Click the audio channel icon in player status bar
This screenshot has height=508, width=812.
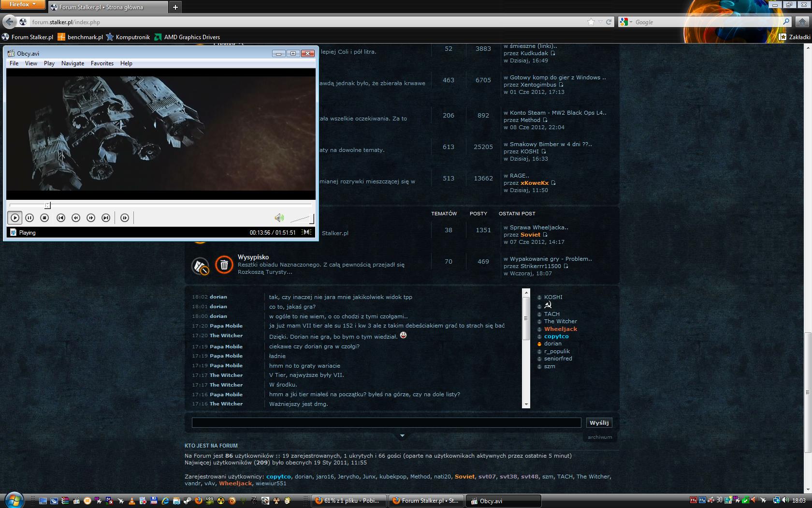click(307, 232)
